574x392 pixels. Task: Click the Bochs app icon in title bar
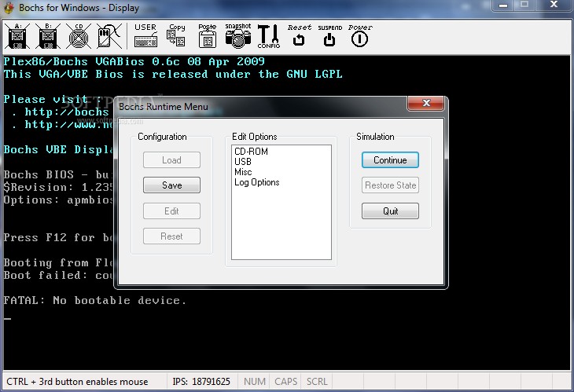pos(8,8)
